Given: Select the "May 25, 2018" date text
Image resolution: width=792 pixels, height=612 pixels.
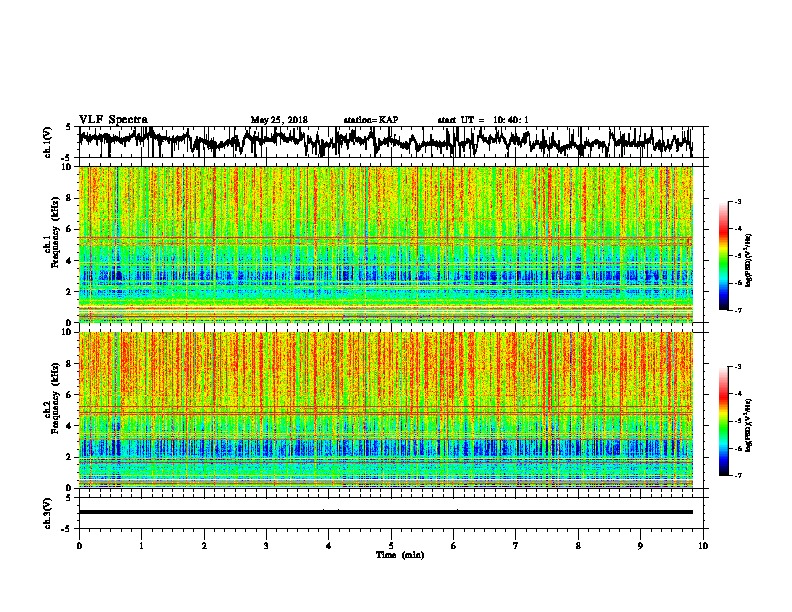Looking at the screenshot, I should click(x=279, y=120).
